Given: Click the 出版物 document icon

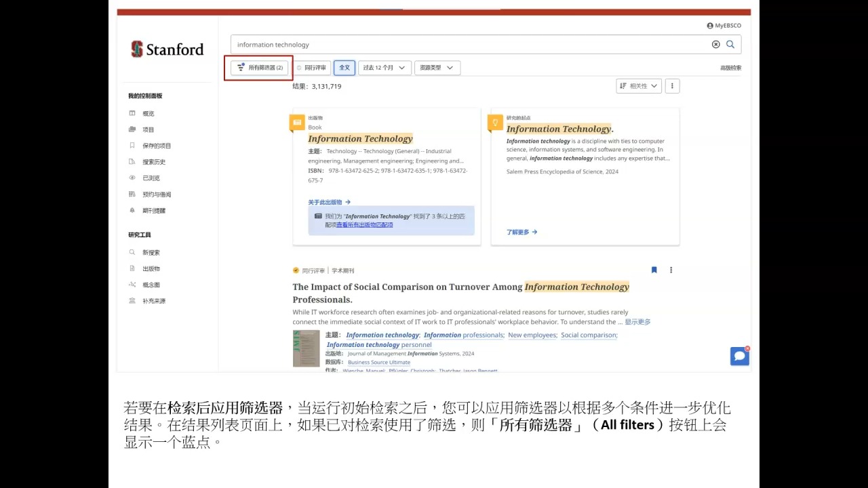Looking at the screenshot, I should click(132, 269).
